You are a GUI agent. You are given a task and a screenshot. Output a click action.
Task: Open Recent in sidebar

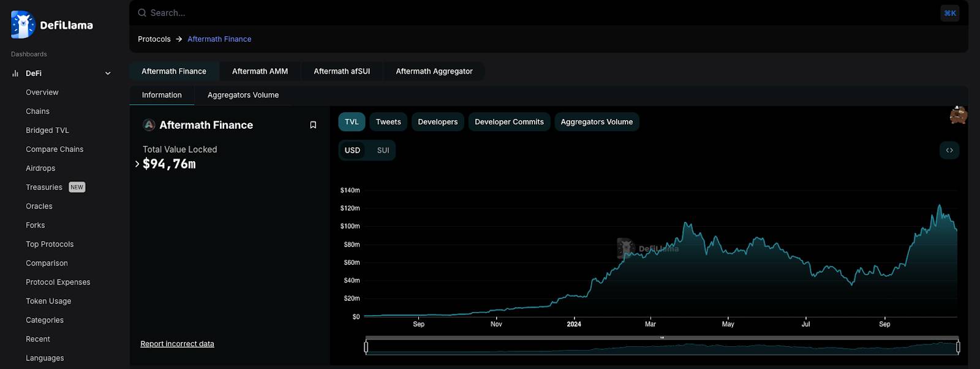click(x=38, y=340)
